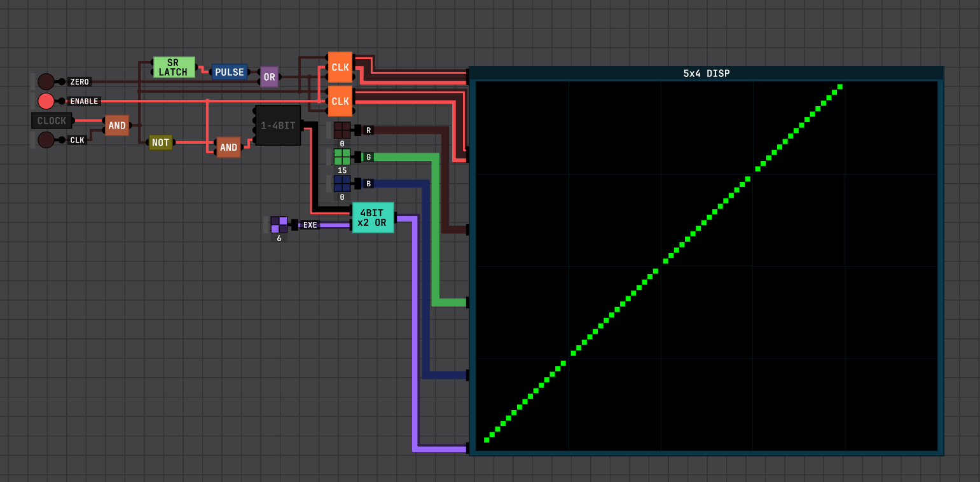Click the G pin label
Viewport: 980px width, 482px height.
pos(368,157)
